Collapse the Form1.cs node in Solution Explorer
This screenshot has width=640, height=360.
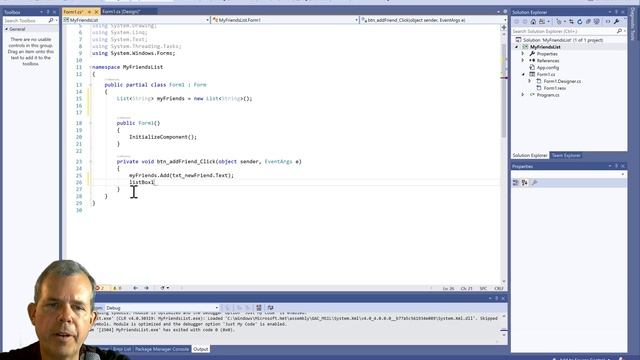[x=523, y=74]
